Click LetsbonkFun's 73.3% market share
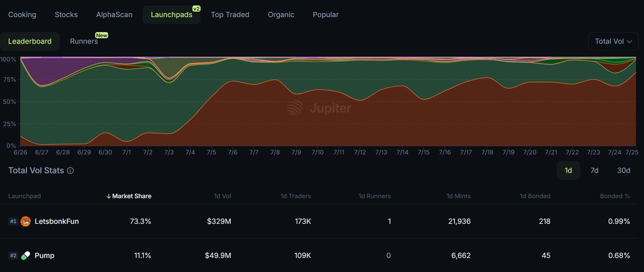 point(141,221)
